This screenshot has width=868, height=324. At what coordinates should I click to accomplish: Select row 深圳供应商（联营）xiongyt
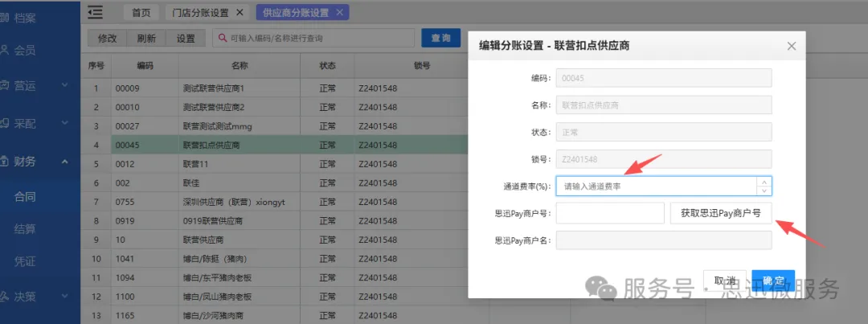tap(234, 202)
